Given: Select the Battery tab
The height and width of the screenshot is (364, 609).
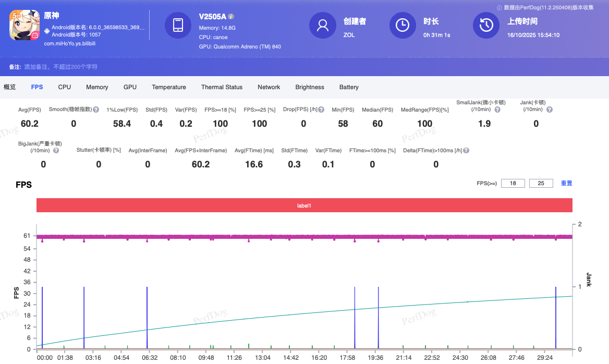Looking at the screenshot, I should [349, 87].
